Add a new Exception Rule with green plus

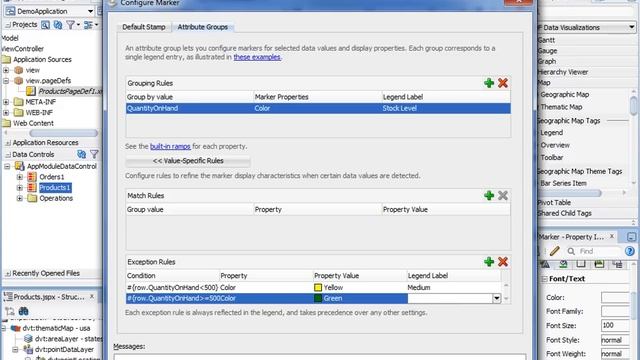[489, 262]
